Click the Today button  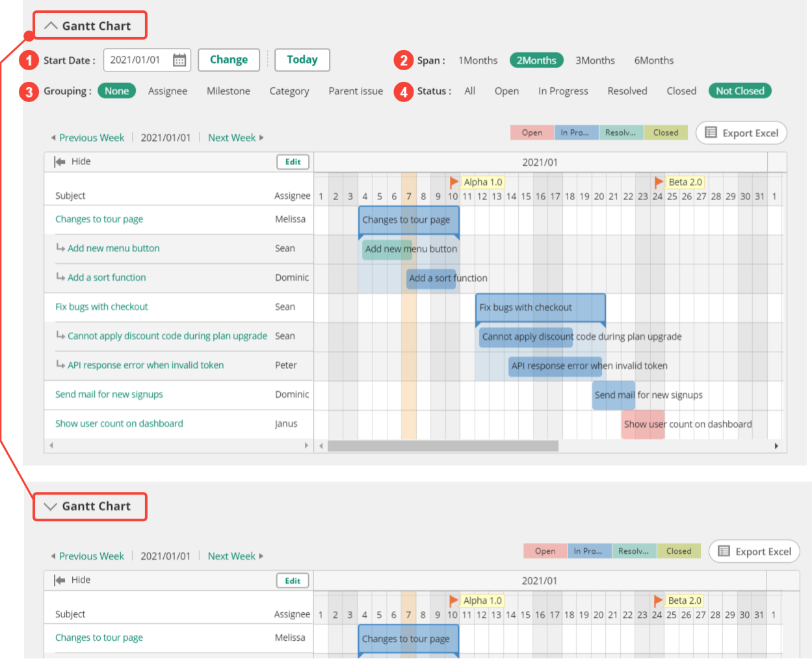tap(302, 60)
